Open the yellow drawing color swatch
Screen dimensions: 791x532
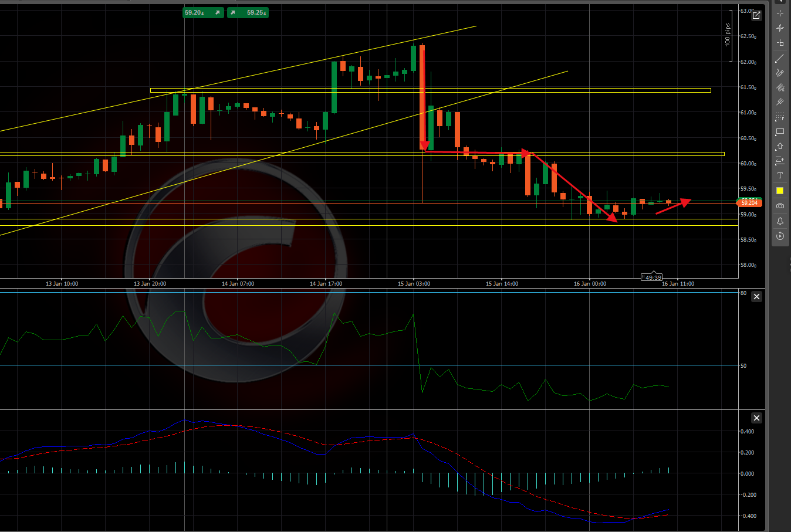[x=780, y=191]
